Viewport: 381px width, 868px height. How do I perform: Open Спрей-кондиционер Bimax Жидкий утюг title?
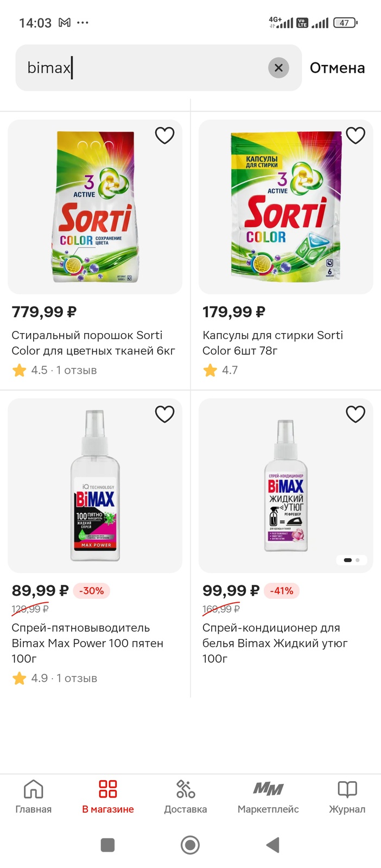(x=275, y=643)
